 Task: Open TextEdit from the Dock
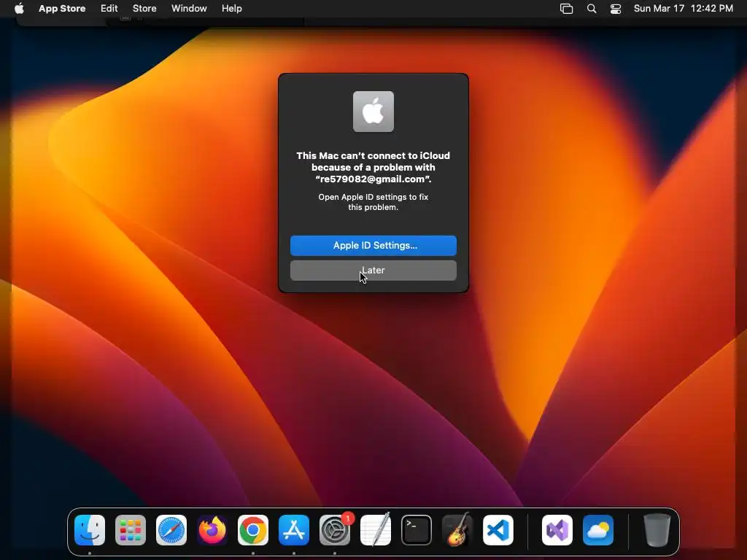click(x=376, y=530)
